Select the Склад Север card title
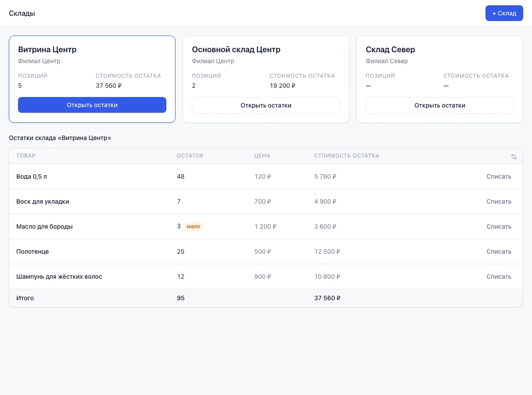 (x=390, y=50)
